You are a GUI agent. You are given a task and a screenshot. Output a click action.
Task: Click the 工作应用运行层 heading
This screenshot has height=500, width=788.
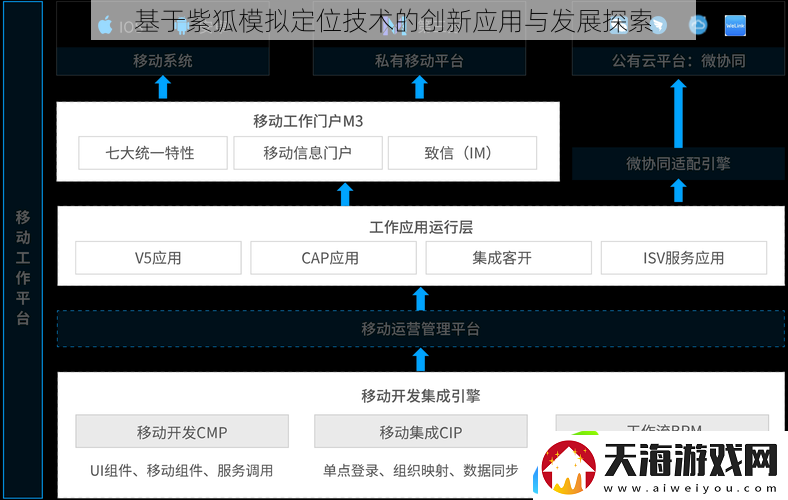point(421,227)
